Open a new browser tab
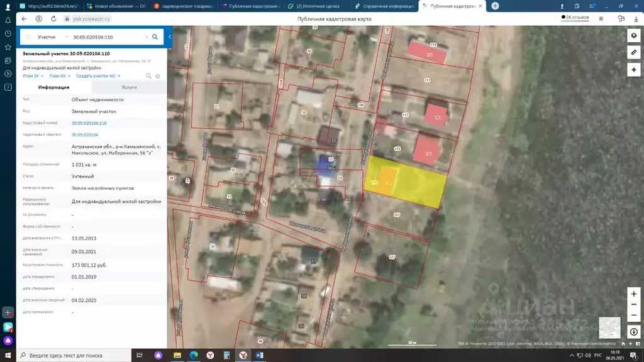Screen dimensions: 644x362 pos(495,6)
